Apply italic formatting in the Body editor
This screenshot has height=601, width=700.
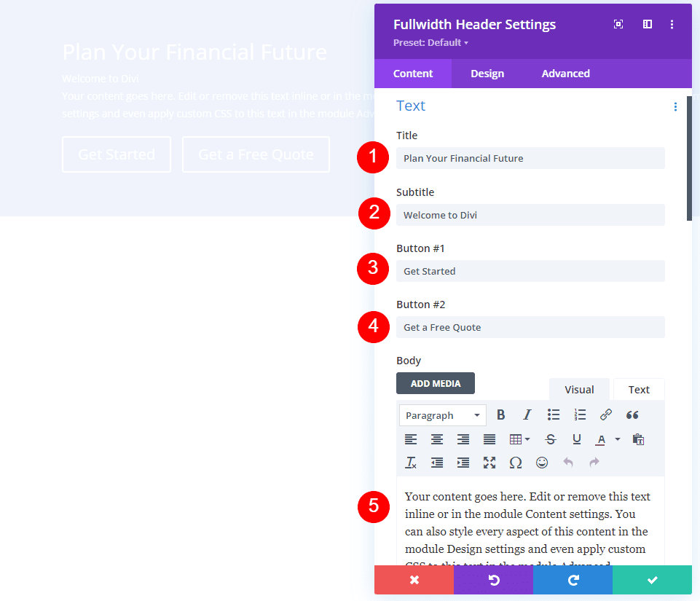coord(527,415)
